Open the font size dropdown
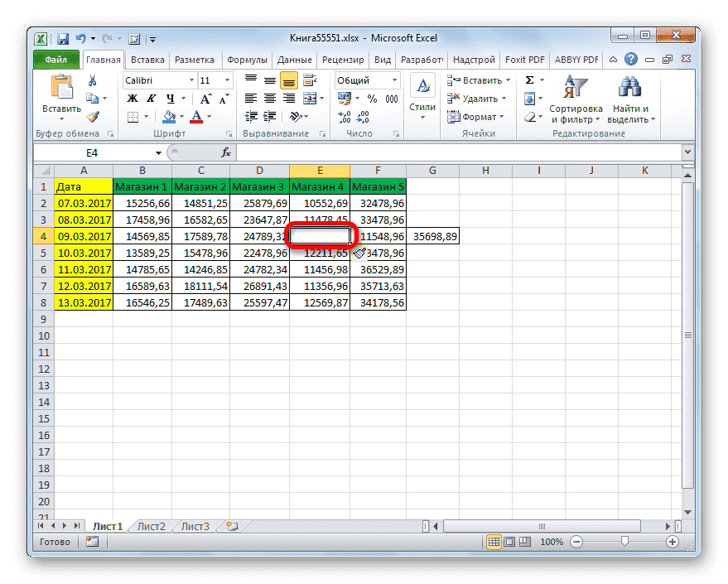 227,80
